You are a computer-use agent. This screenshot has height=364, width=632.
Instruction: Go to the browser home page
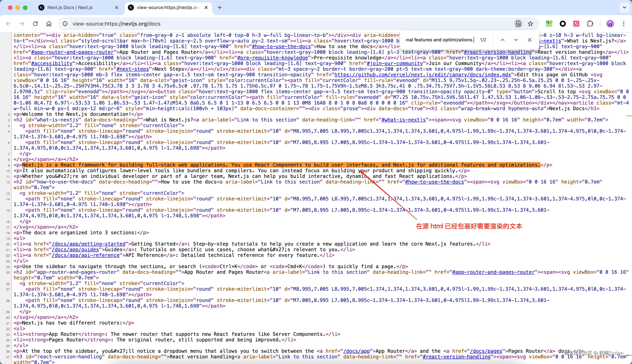point(49,24)
